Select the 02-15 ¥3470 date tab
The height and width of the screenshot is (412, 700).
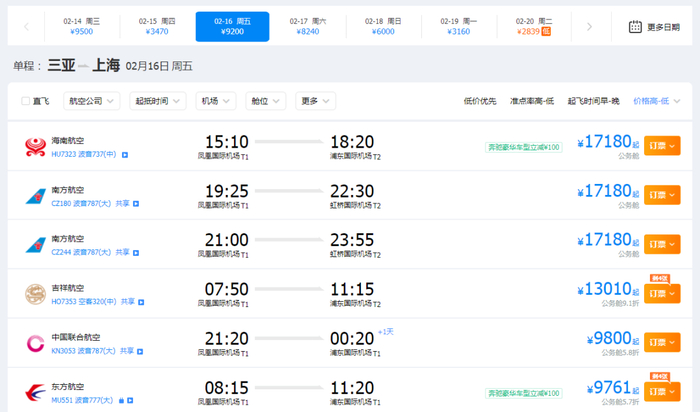[157, 27]
